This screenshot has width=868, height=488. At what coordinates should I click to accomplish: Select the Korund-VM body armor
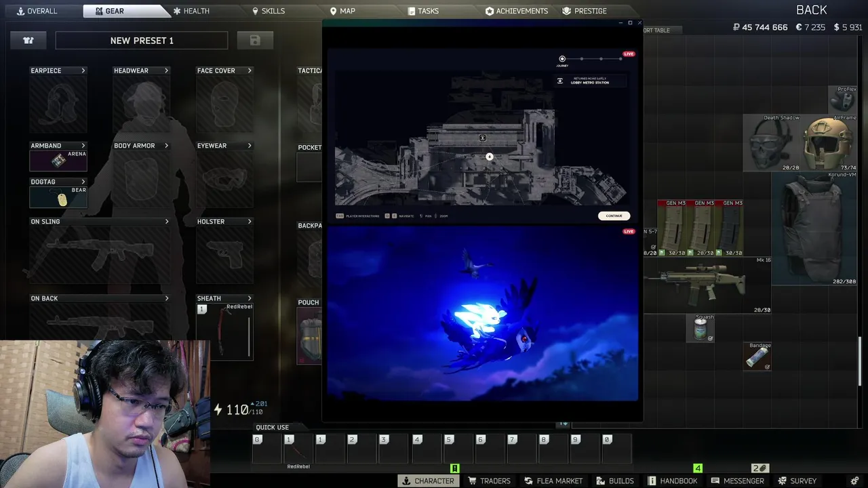tap(814, 228)
